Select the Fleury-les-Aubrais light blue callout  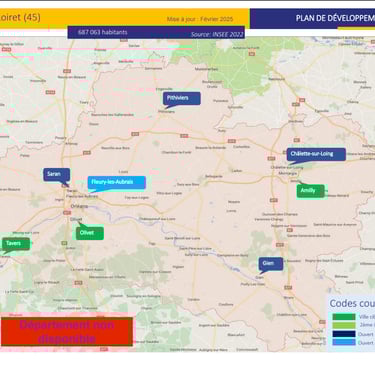[117, 182]
